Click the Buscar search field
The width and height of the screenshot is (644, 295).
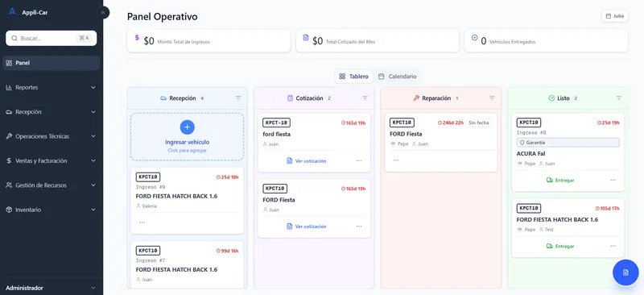click(52, 38)
